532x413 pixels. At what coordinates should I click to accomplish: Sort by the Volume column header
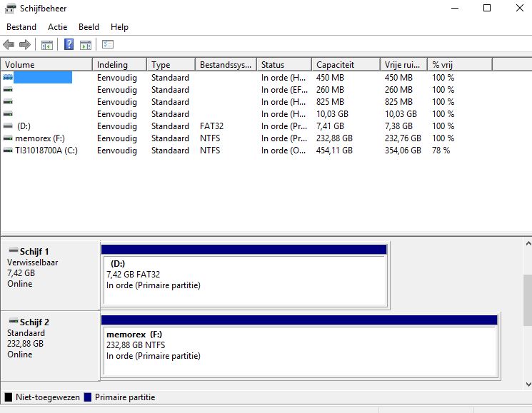[47, 64]
